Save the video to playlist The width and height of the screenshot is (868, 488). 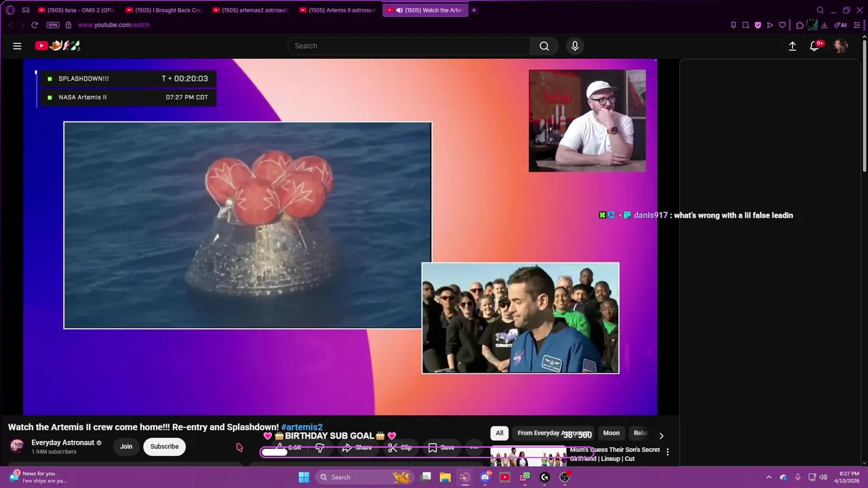pos(441,447)
